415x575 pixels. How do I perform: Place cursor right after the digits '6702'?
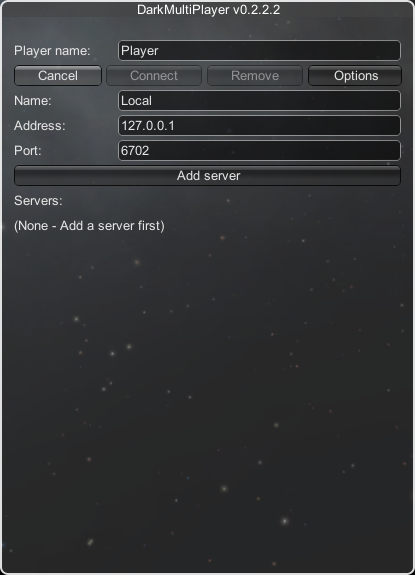[x=150, y=151]
